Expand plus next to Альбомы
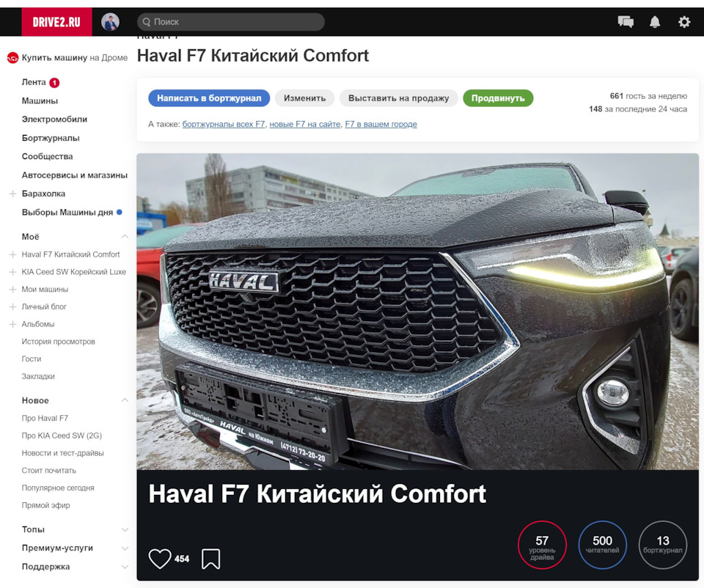The height and width of the screenshot is (588, 704). coord(12,324)
